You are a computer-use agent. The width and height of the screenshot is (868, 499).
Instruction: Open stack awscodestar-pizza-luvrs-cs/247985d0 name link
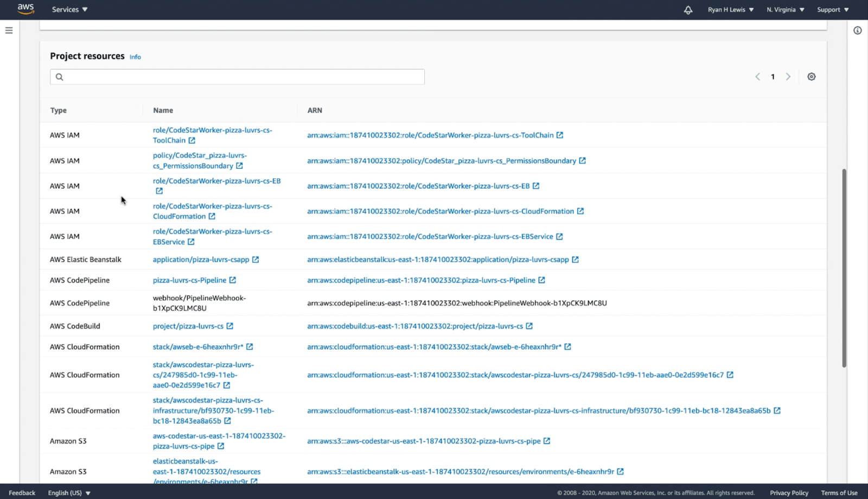[x=203, y=375]
